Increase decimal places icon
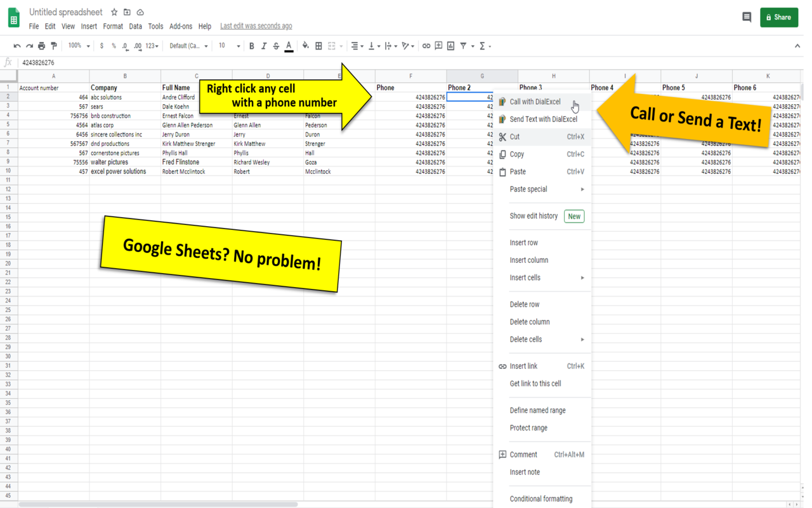The height and width of the screenshot is (508, 812). [138, 46]
